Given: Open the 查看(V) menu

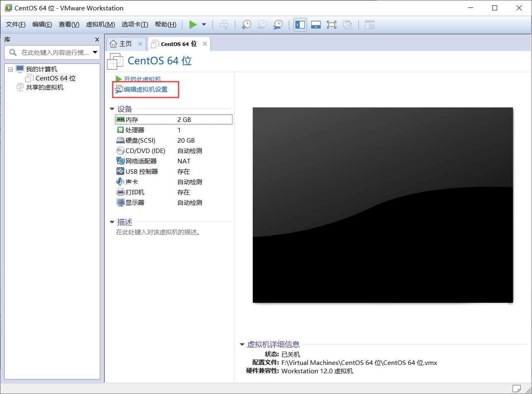Looking at the screenshot, I should click(69, 24).
